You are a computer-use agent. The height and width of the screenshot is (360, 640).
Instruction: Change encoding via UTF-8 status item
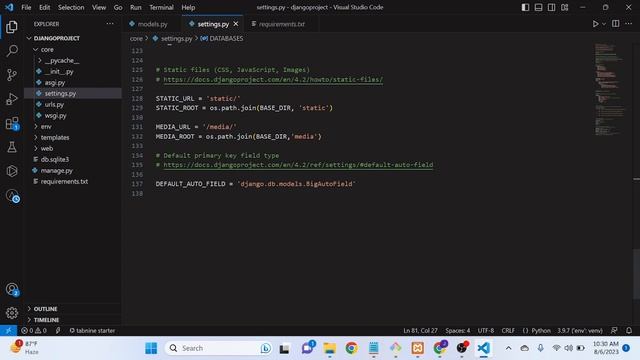coord(486,331)
